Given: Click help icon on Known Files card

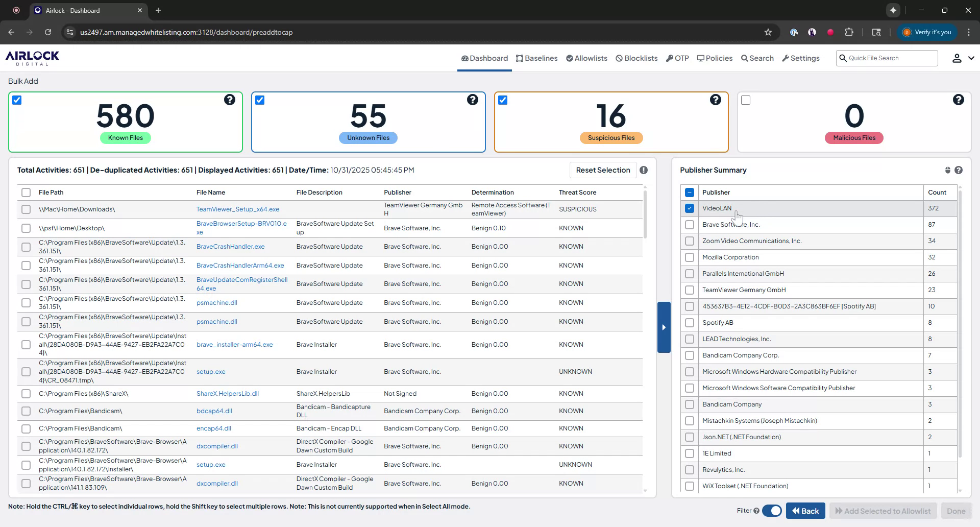Looking at the screenshot, I should pyautogui.click(x=230, y=100).
